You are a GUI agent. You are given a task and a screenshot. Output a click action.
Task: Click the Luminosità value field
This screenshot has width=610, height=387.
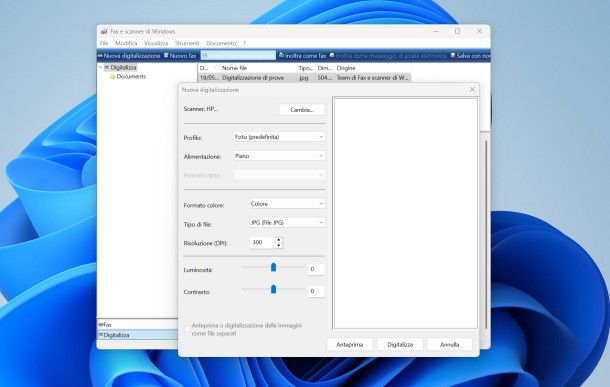(x=316, y=269)
